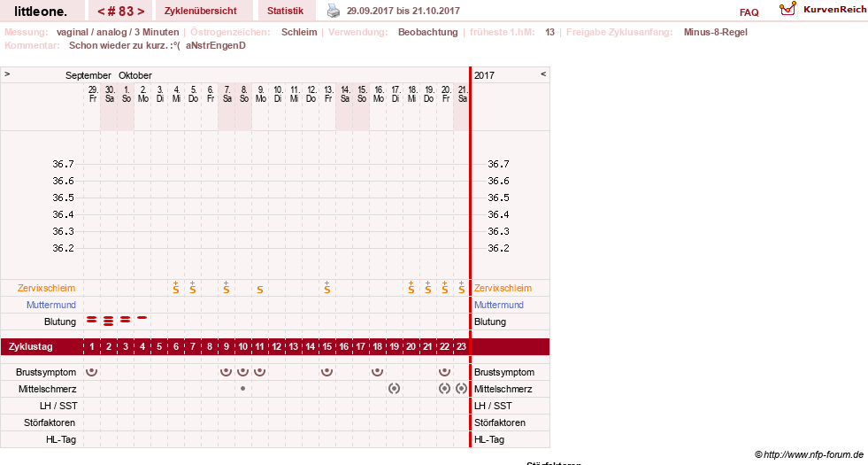
Task: Open the FAQ link
Action: coord(749,12)
